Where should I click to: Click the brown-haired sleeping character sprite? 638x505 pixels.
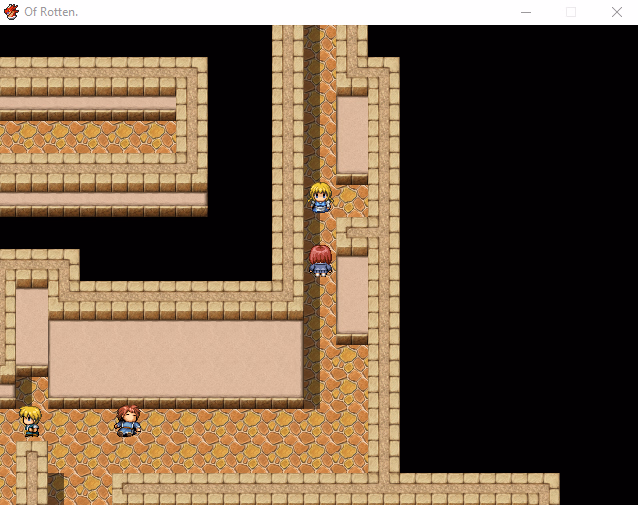(x=128, y=421)
